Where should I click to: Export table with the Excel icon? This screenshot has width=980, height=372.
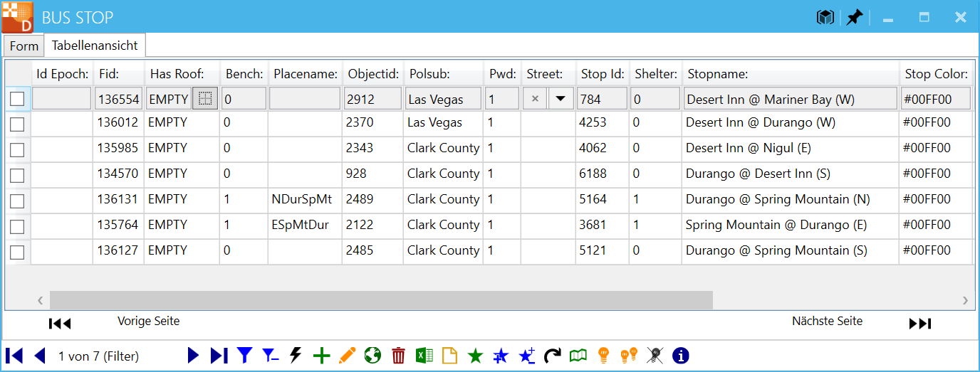click(x=424, y=356)
